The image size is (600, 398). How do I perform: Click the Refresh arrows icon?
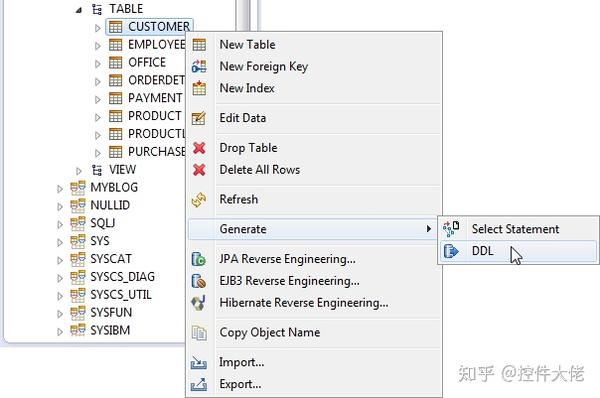point(199,199)
